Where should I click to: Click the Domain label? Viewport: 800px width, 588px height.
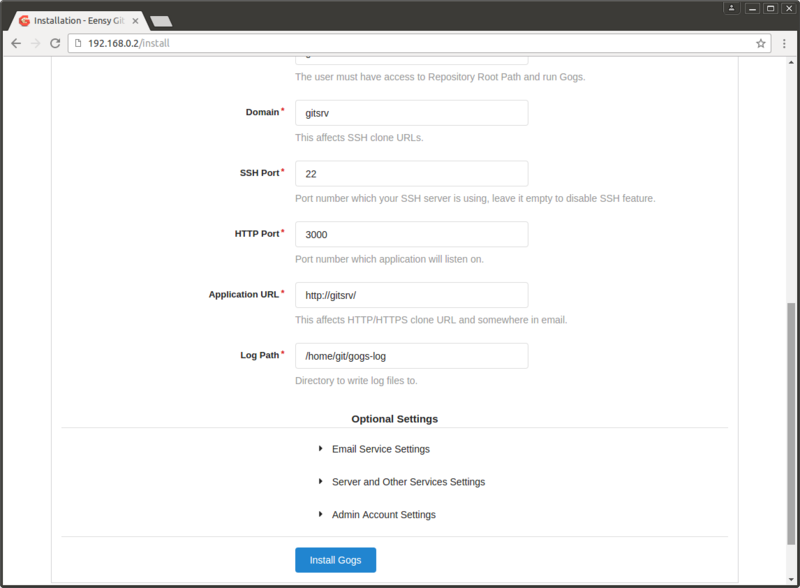262,112
